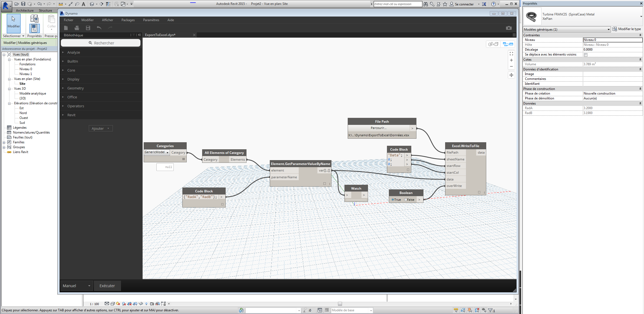Click the Rechercher library search field

(x=101, y=43)
